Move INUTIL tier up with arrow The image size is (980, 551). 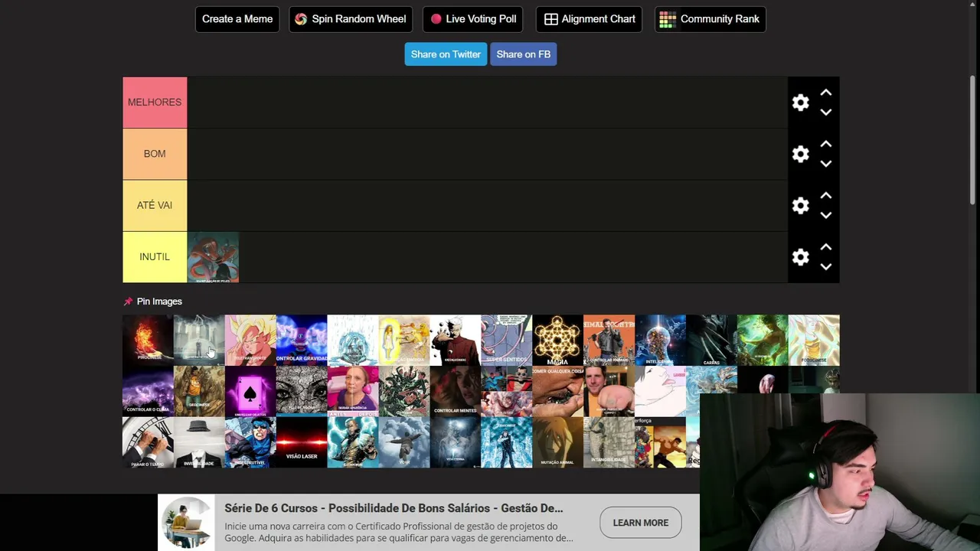pos(826,247)
